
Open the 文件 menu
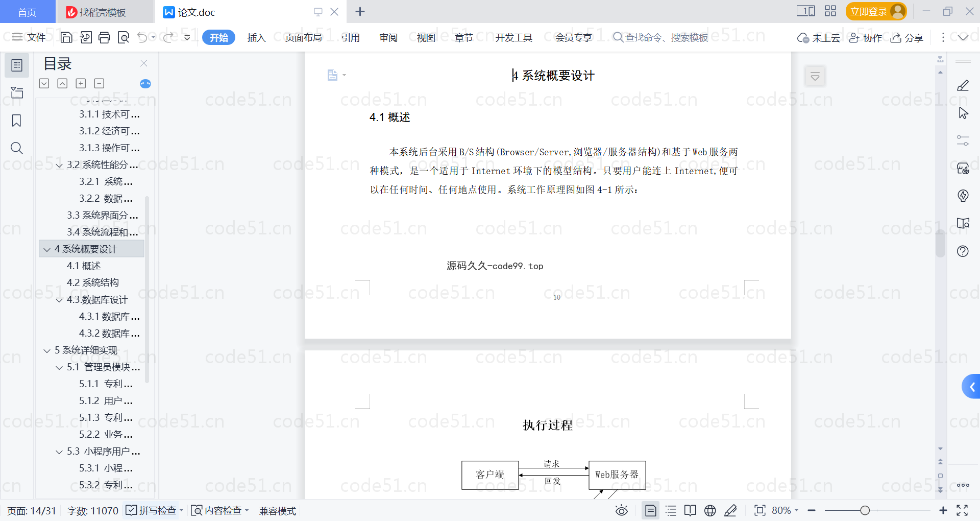29,37
